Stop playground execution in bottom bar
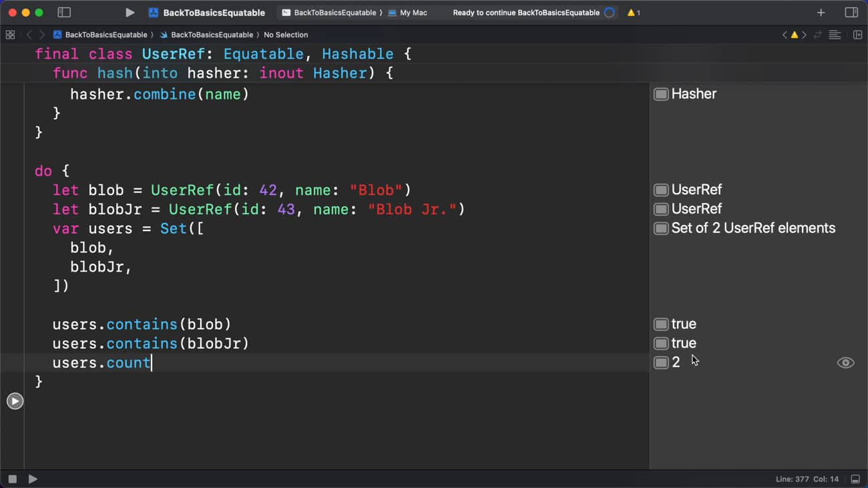Viewport: 868px width, 488px height. [12, 479]
